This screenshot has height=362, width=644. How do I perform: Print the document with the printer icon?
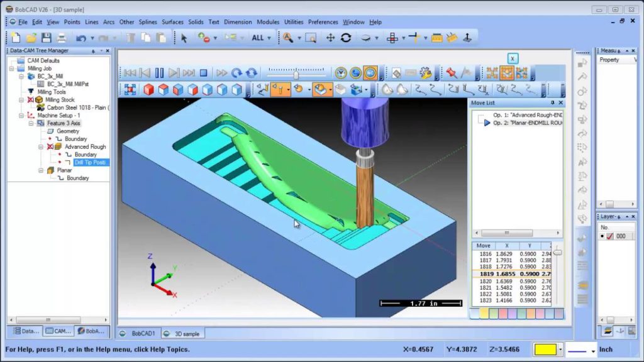click(61, 38)
